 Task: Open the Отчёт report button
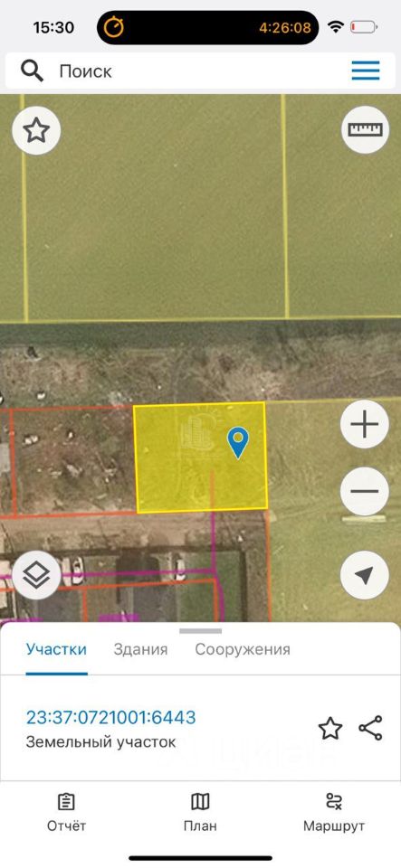(x=66, y=812)
